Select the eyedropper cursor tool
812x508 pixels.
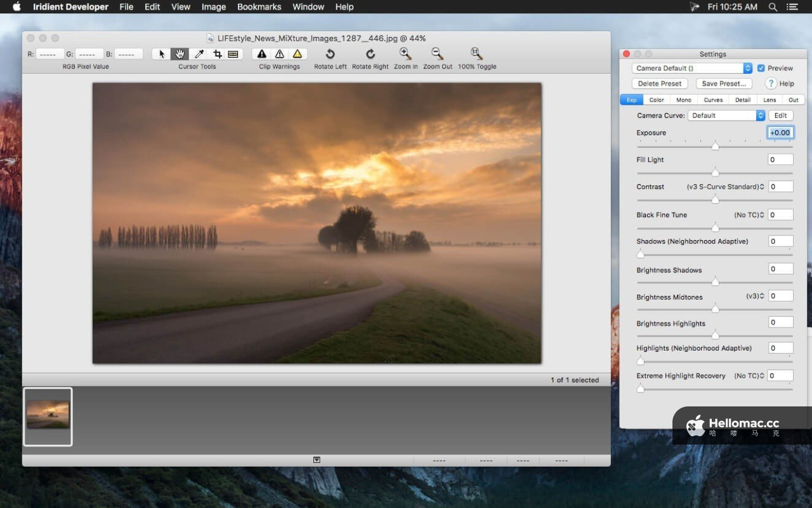(199, 54)
